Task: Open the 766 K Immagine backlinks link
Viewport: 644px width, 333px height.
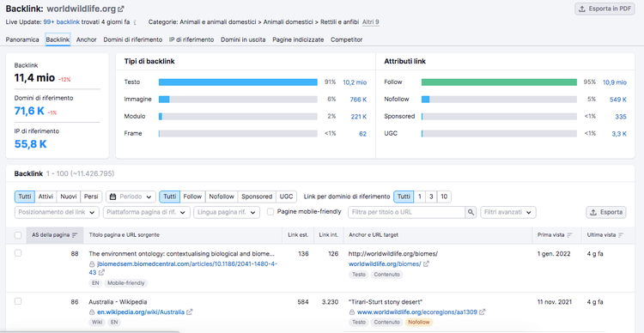Action: [358, 100]
